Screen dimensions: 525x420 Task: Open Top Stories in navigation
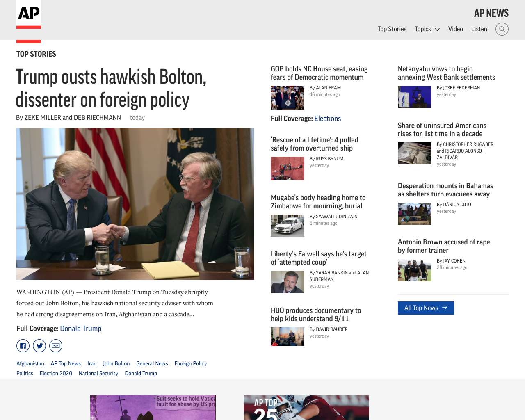coord(392,29)
